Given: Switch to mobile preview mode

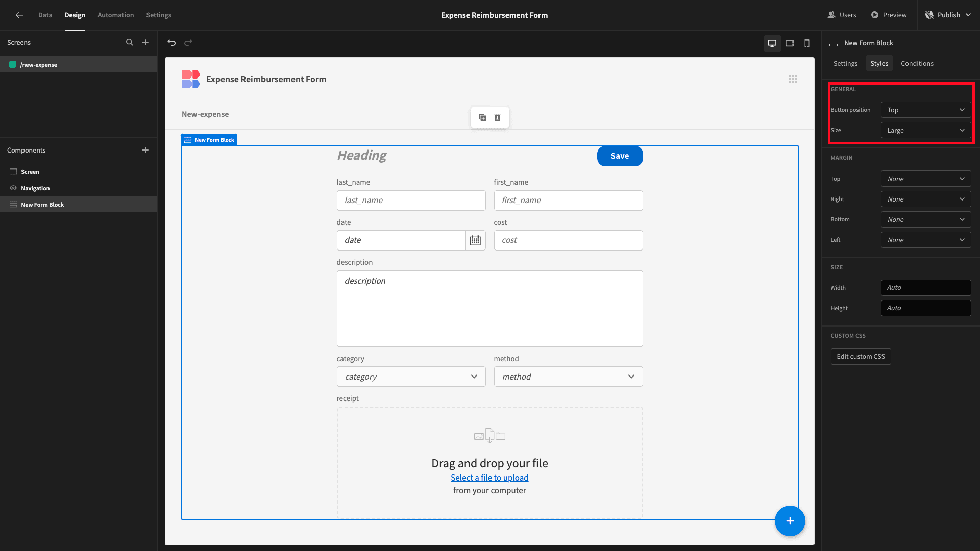Looking at the screenshot, I should pyautogui.click(x=807, y=43).
